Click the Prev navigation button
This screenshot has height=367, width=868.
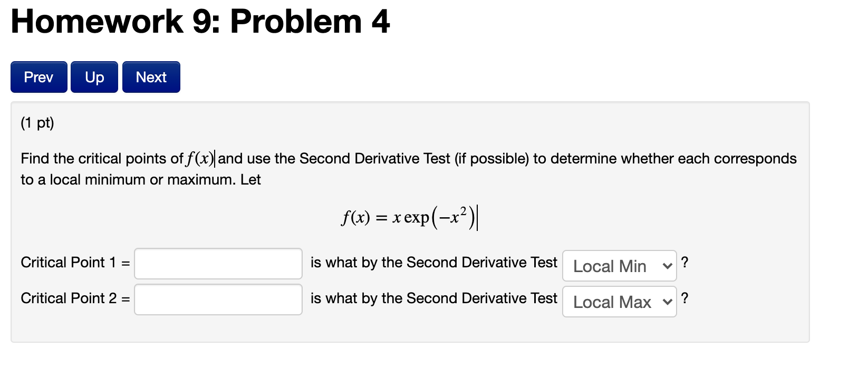coord(38,77)
